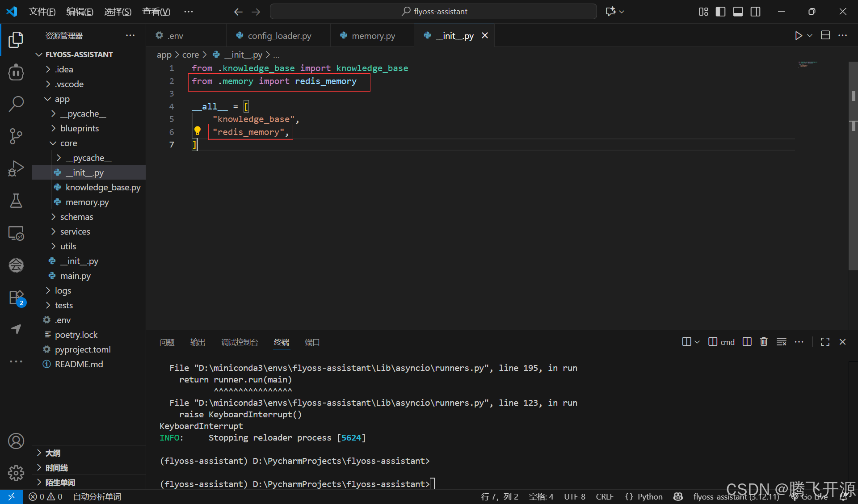Open Run and Debug view

click(x=16, y=168)
